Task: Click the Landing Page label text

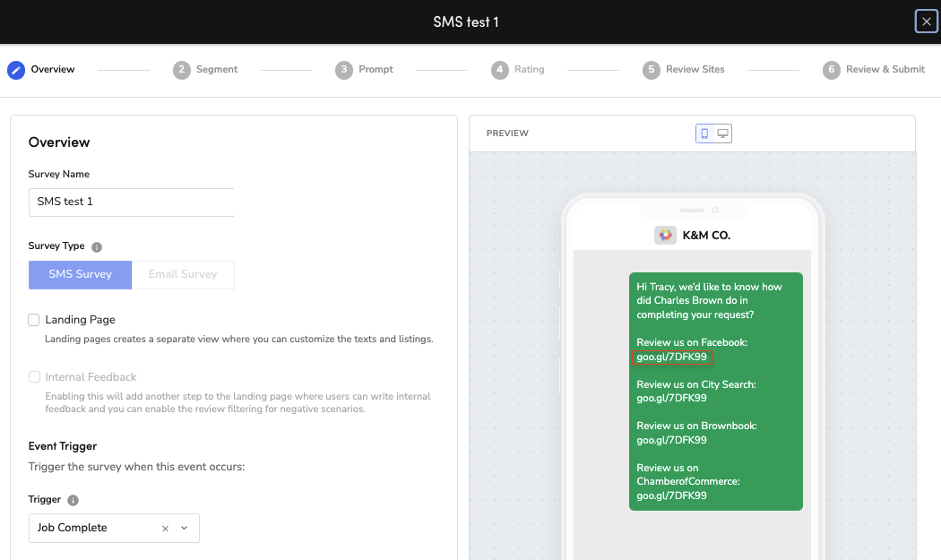Action: point(80,320)
